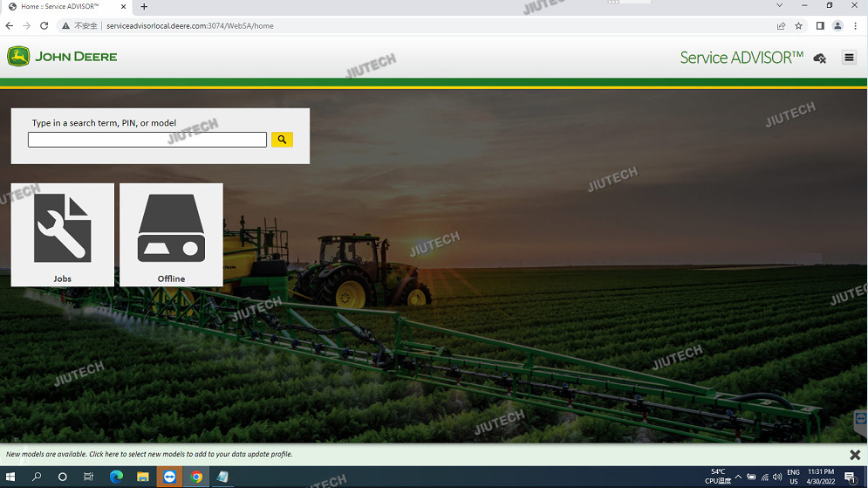
Task: Toggle the browser side panel
Action: pyautogui.click(x=820, y=25)
